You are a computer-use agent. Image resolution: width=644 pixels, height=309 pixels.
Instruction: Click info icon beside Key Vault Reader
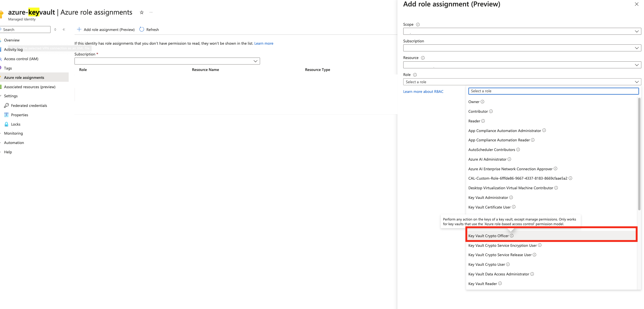click(500, 283)
